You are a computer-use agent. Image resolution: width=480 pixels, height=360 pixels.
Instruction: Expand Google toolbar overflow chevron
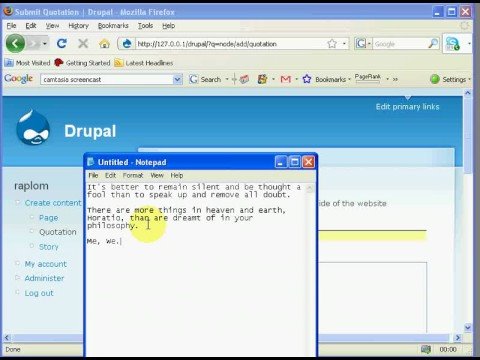click(x=395, y=79)
